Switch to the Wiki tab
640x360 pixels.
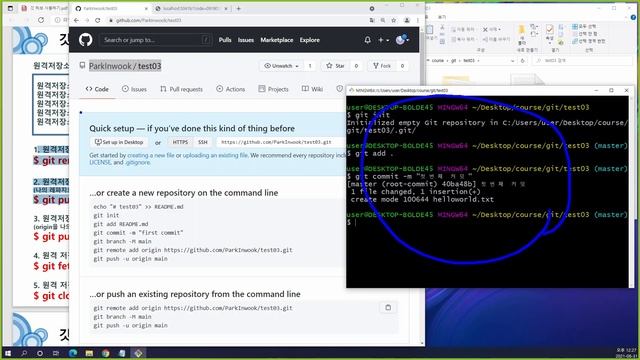(x=312, y=89)
